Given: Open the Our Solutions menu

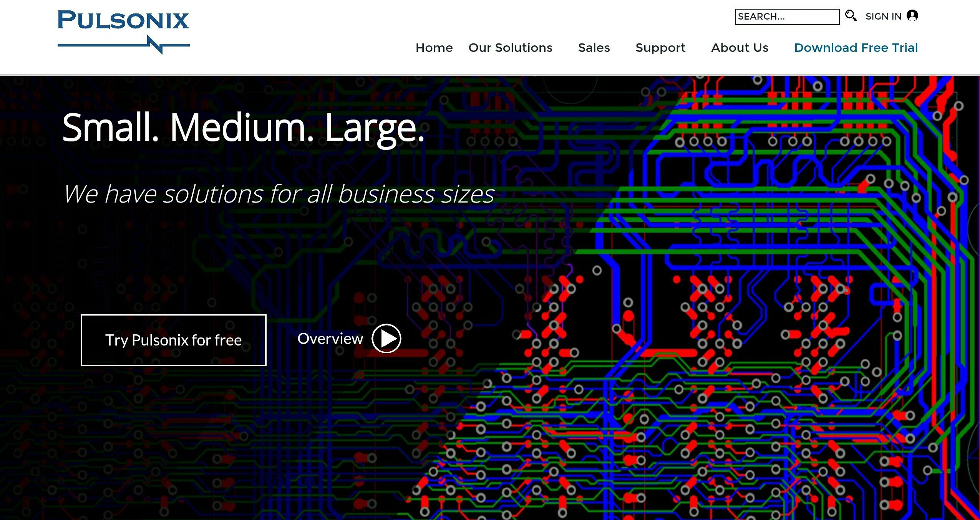Looking at the screenshot, I should coord(510,48).
